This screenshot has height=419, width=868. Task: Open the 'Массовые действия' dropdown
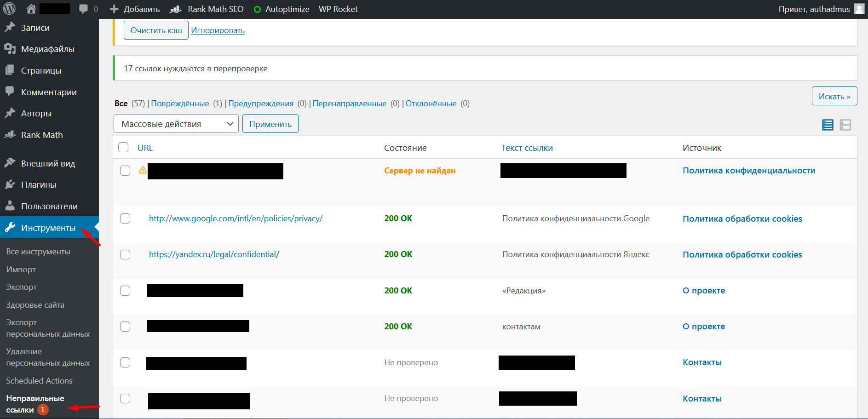click(x=176, y=123)
